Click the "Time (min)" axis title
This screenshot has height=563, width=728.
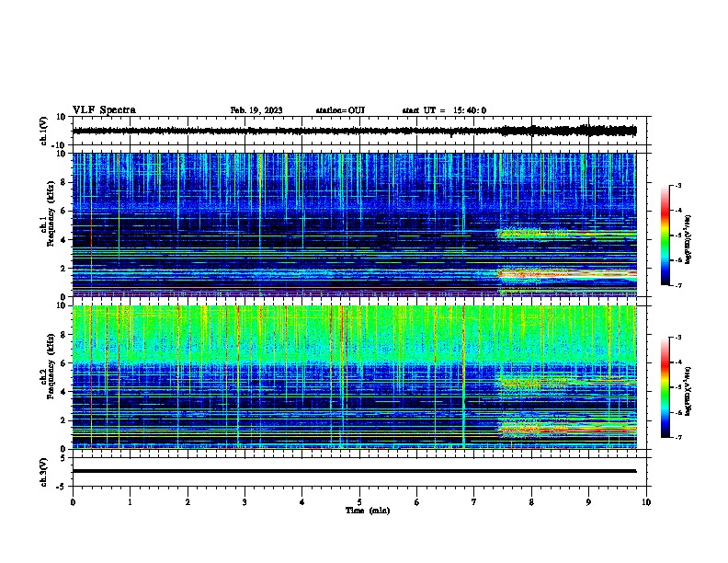click(x=368, y=511)
